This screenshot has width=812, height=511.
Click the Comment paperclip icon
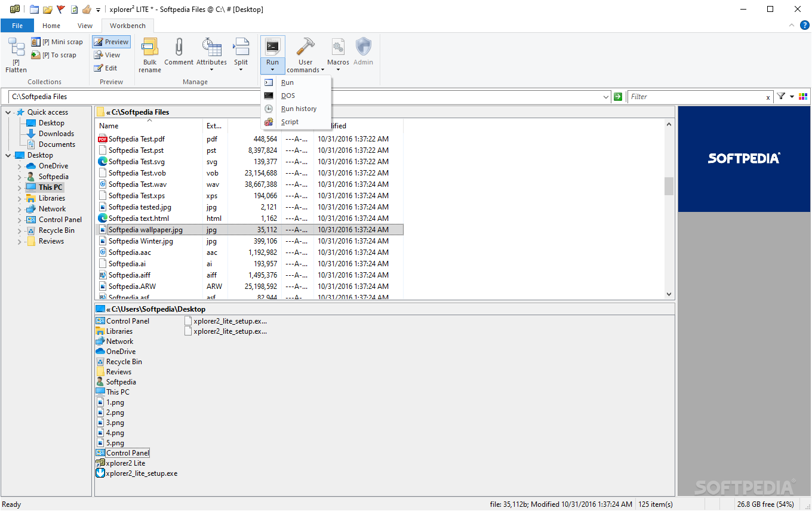tap(179, 47)
